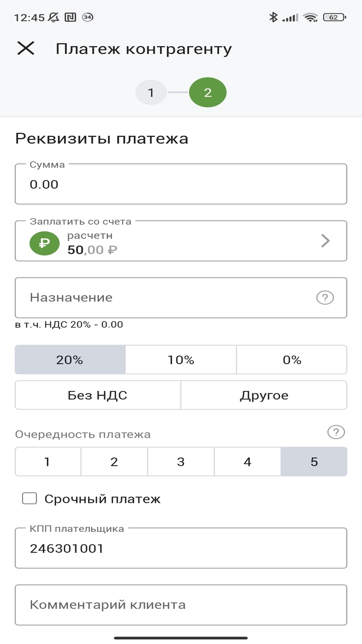
Task: Choose payment priority 3
Action: point(180,461)
